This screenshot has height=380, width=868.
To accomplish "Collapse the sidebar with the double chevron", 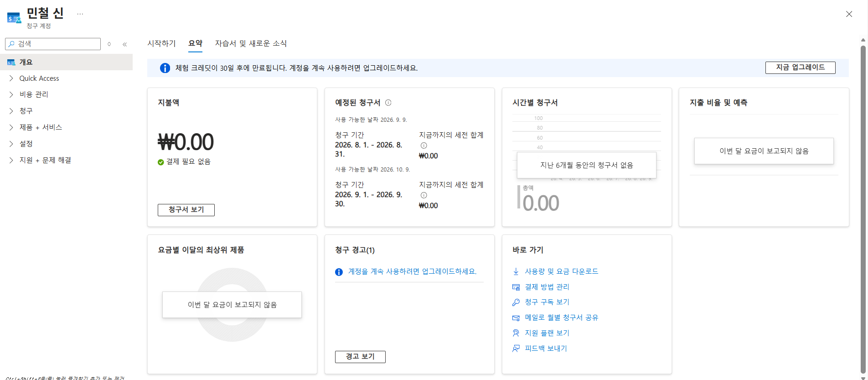I will point(124,44).
